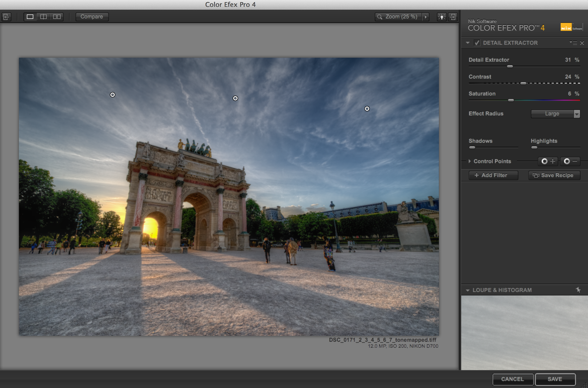Switch to side-by-side preview view
This screenshot has height=388, width=588.
[x=57, y=17]
